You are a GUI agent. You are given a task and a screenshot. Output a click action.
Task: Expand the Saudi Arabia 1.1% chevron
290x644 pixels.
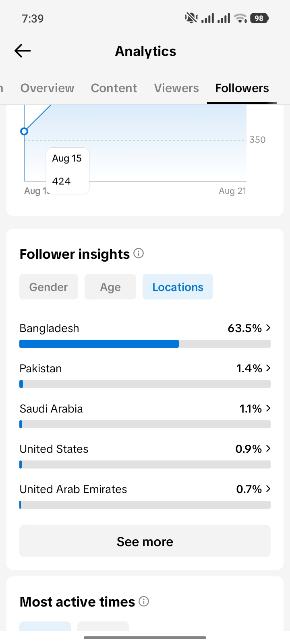tap(268, 409)
